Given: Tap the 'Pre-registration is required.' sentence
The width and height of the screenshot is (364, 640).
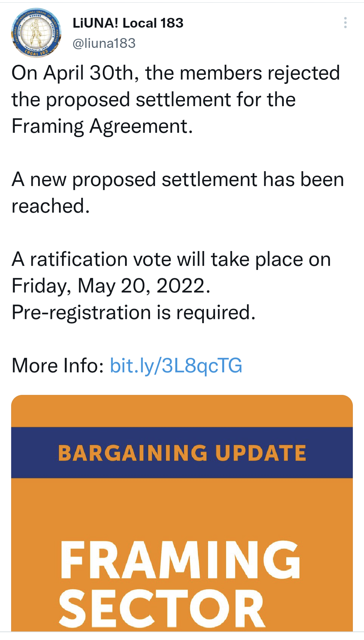Looking at the screenshot, I should [133, 312].
